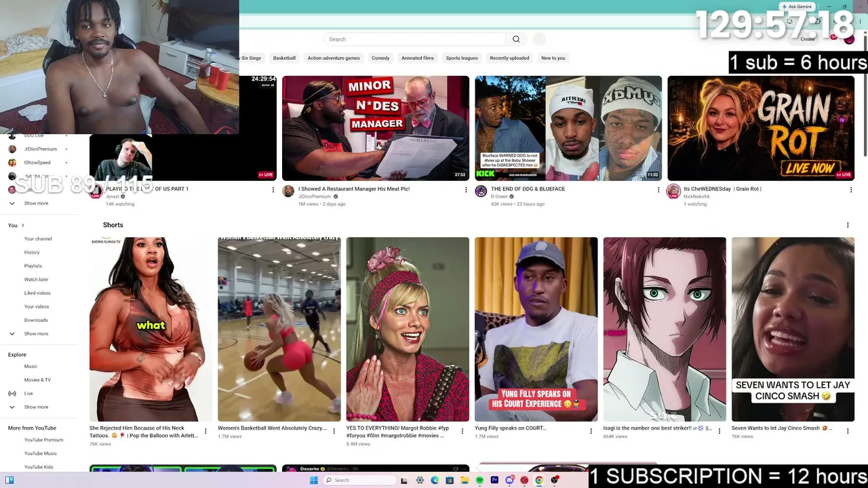Open Discord from the taskbar
Image resolution: width=868 pixels, height=488 pixels.
pyautogui.click(x=509, y=481)
